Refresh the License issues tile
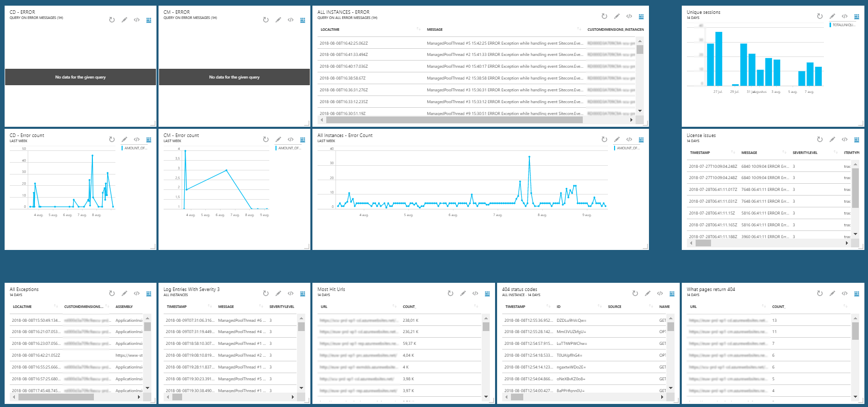 tap(820, 140)
